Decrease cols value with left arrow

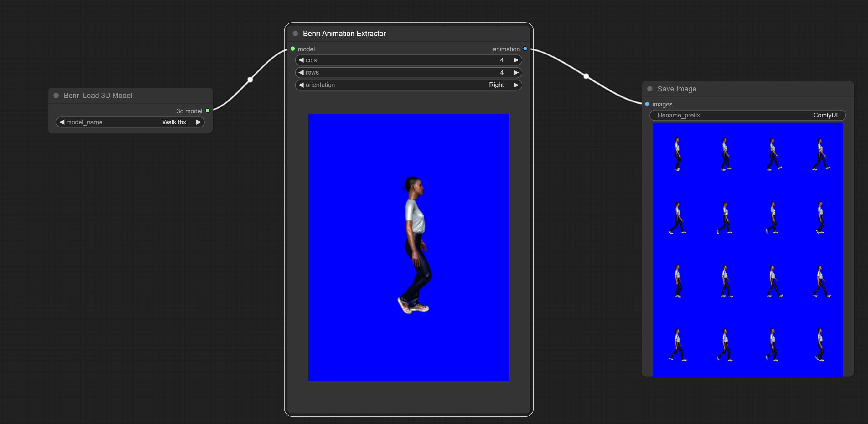301,60
